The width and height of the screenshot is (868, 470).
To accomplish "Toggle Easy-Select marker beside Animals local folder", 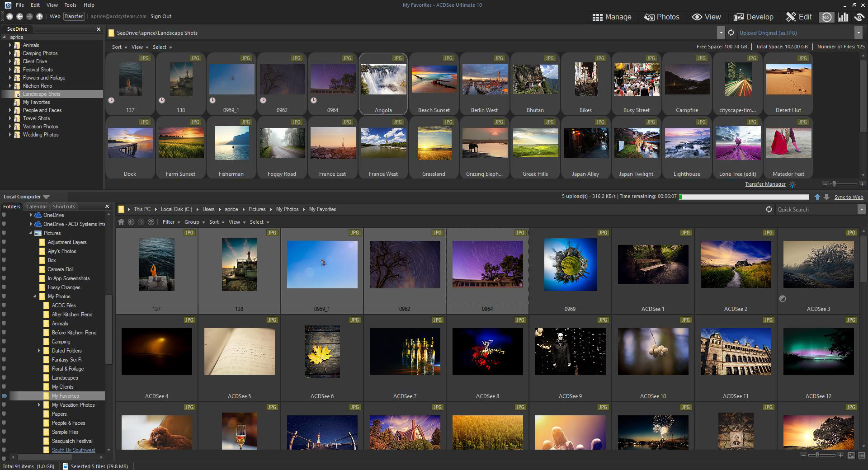I will click(4, 324).
